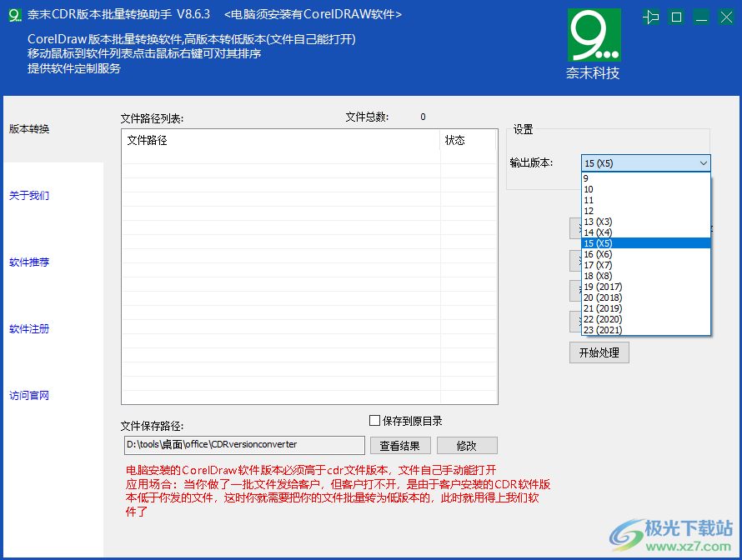
Task: Visit the official site via 访问官网
Action: click(28, 395)
